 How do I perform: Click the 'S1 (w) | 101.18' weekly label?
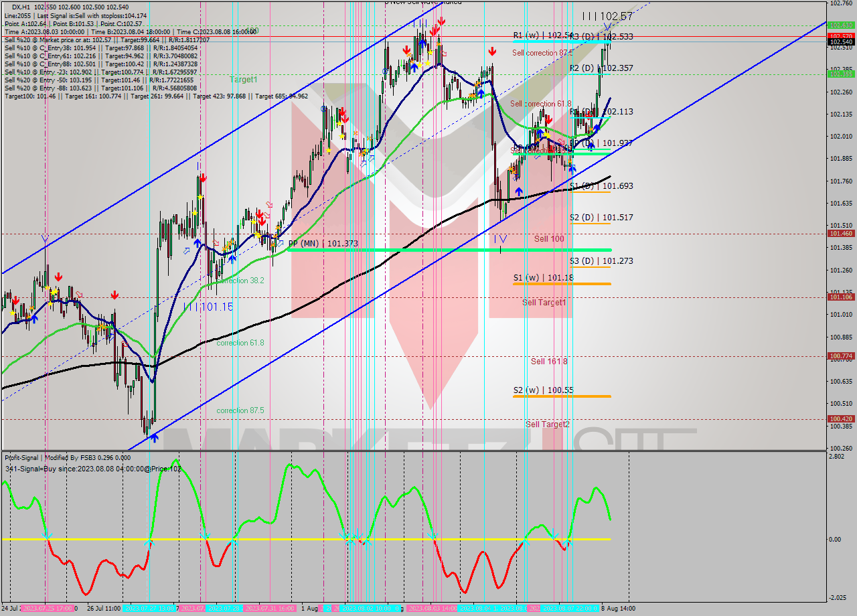tap(543, 278)
